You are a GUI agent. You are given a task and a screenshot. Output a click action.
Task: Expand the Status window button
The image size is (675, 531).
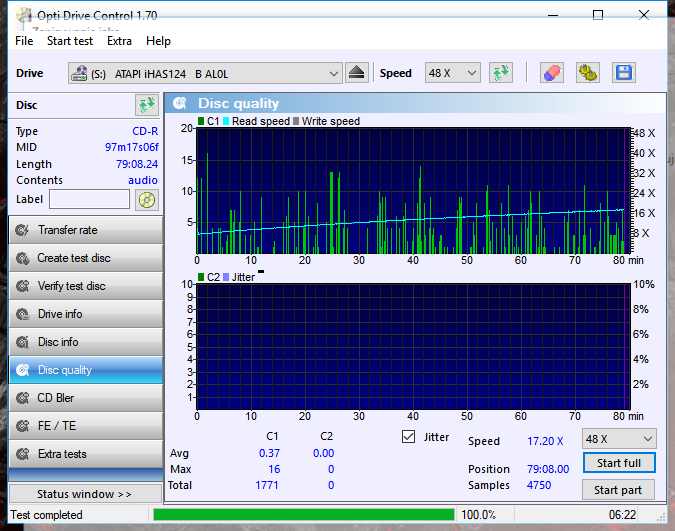click(x=85, y=494)
